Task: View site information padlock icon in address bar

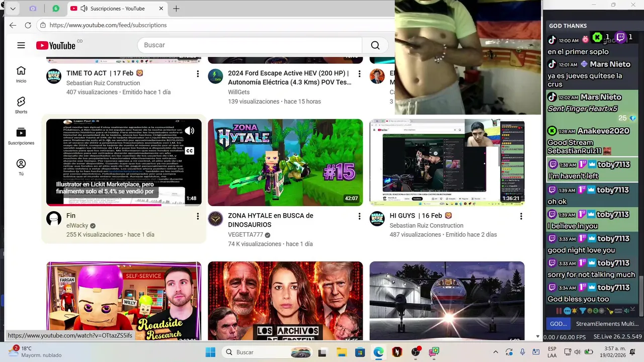Action: (43, 25)
